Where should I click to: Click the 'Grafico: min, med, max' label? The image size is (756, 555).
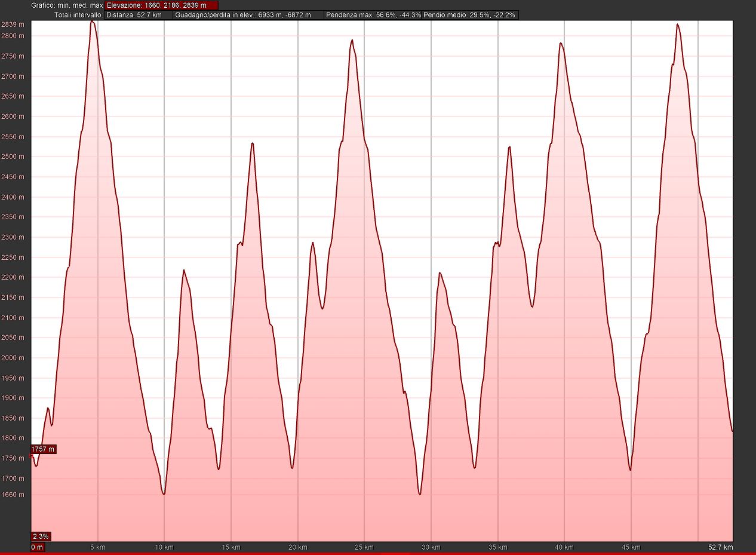[x=67, y=5]
